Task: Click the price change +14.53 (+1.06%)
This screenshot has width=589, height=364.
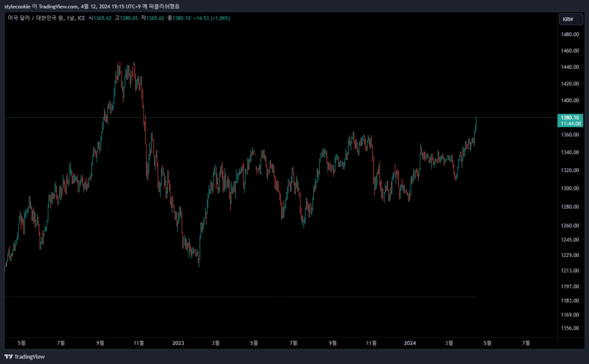Action: (212, 18)
